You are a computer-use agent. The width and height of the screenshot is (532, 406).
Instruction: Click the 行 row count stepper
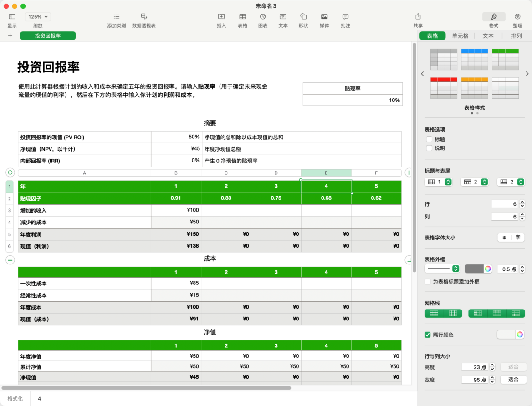[x=522, y=204]
